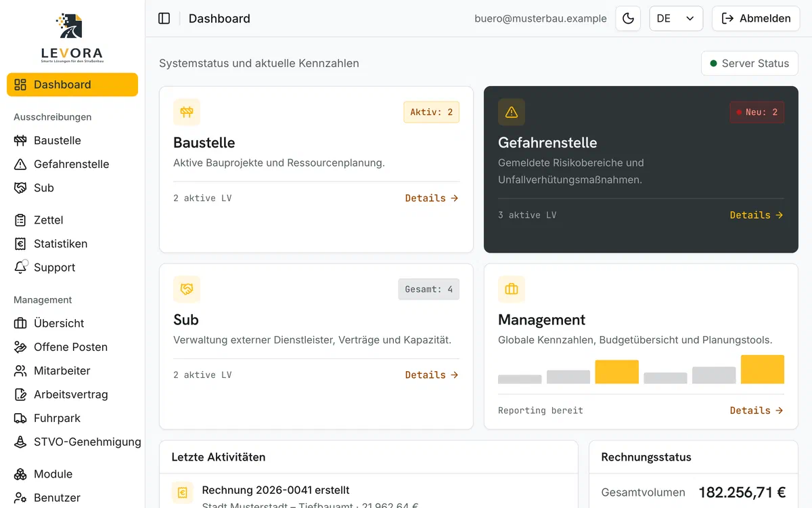Open Baustelle in the sidebar

(72, 140)
